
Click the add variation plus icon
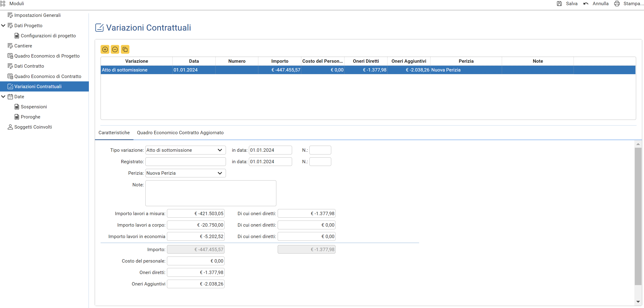click(105, 49)
